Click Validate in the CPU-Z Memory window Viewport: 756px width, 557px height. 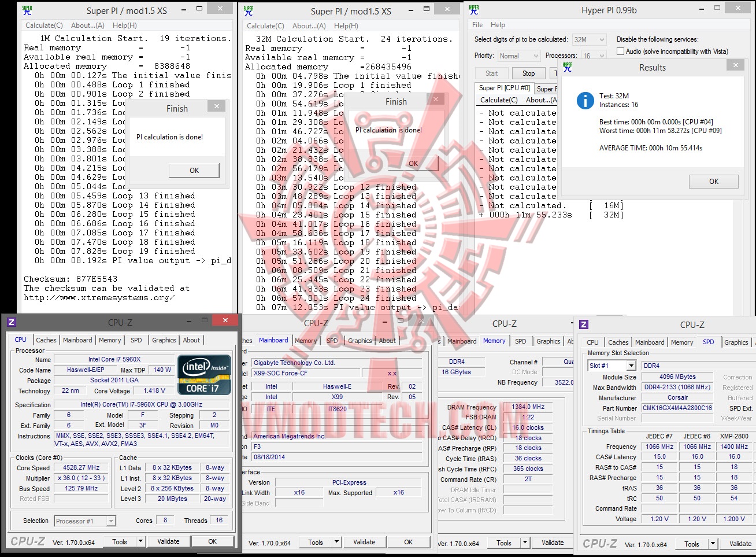coord(553,543)
